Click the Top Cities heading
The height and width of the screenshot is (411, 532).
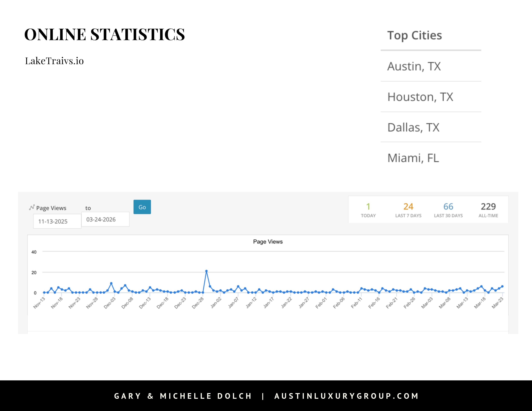point(414,36)
